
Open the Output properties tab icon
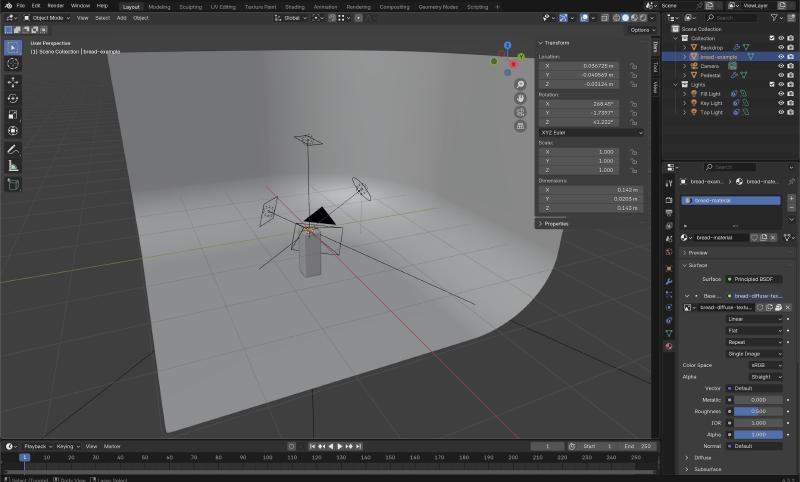click(669, 213)
